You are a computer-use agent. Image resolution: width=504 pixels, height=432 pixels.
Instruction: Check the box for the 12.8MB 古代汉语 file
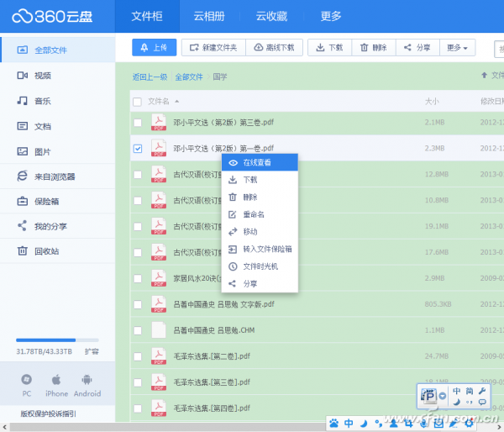click(x=138, y=175)
